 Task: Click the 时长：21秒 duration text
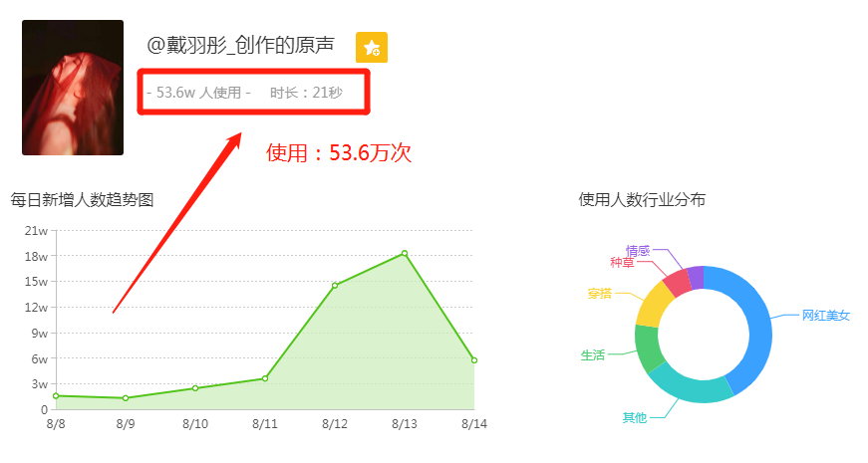pyautogui.click(x=306, y=93)
